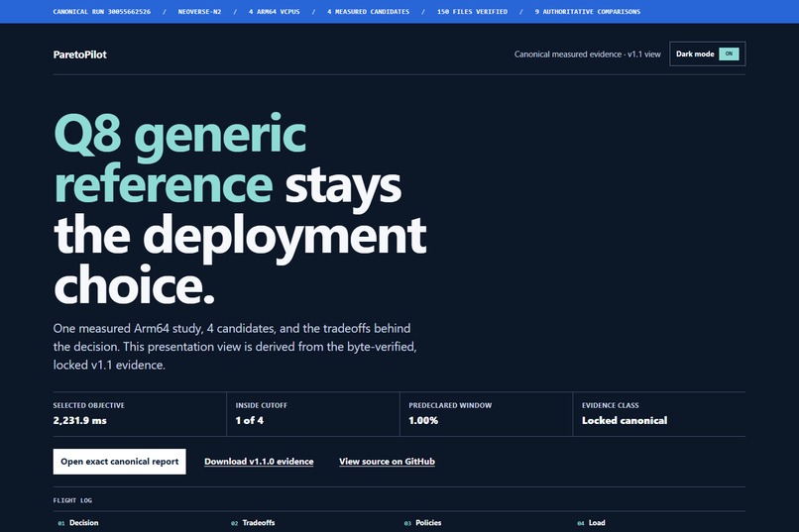
Task: Select the 'Locked canonical' evidence class value
Action: click(625, 420)
